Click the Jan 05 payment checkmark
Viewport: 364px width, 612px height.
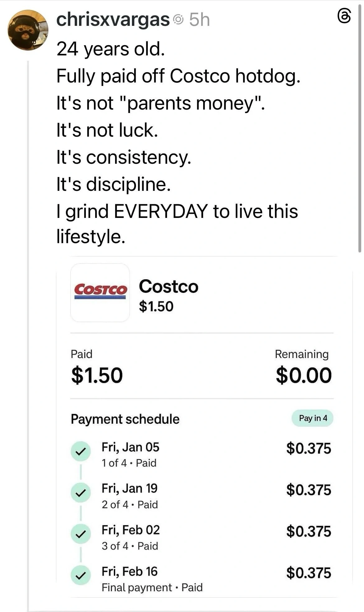click(81, 451)
